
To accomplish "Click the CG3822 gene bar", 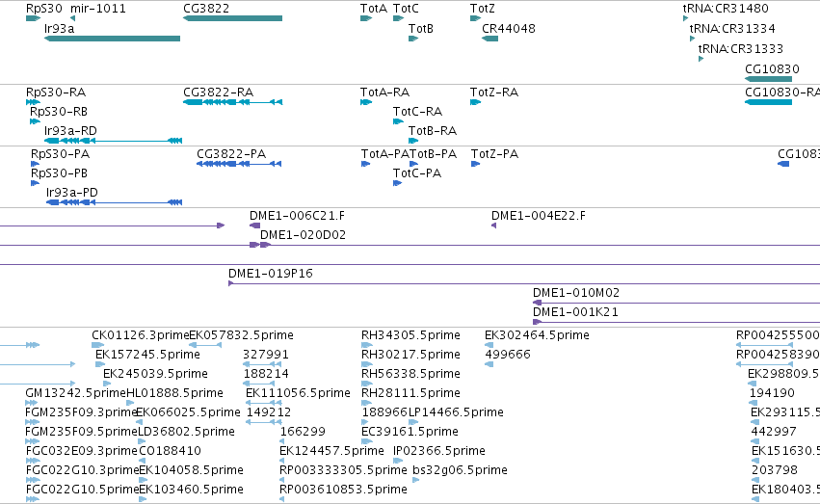I will coord(233,18).
